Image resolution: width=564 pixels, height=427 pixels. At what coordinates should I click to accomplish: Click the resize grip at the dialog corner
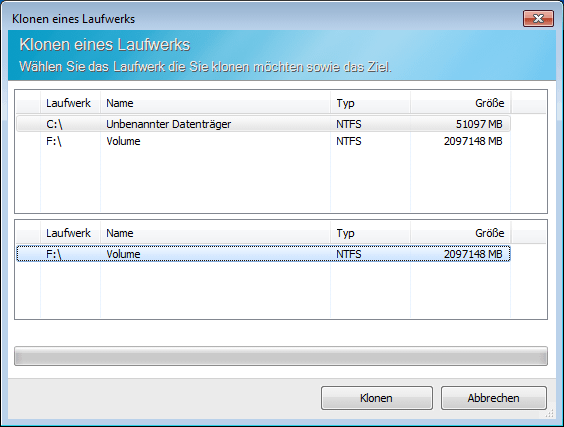[550, 413]
